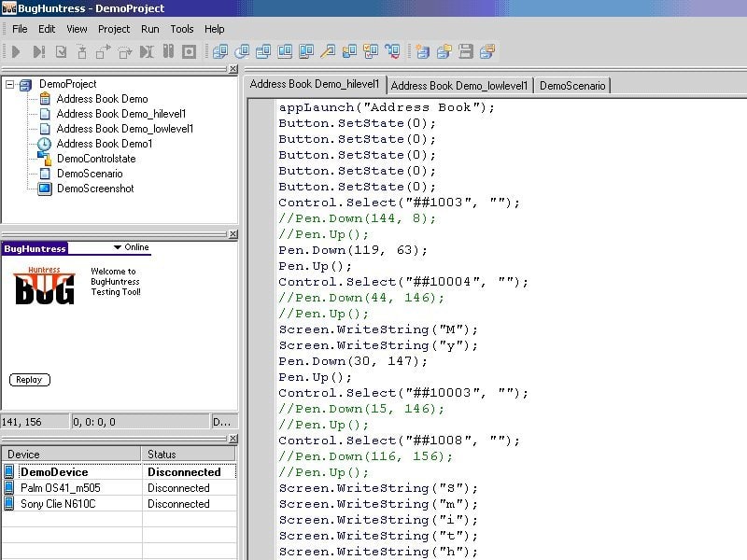Viewport: 747px width, 560px height.
Task: Click the Palm OS41_m505 device icon
Action: 9,487
